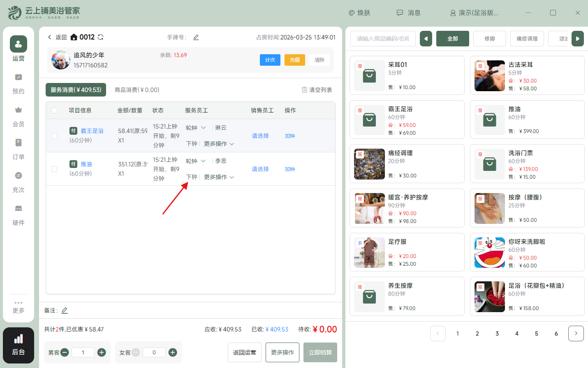Screen dimensions: 588x368
Task: Click the 立即结算 settlement button
Action: (320, 352)
